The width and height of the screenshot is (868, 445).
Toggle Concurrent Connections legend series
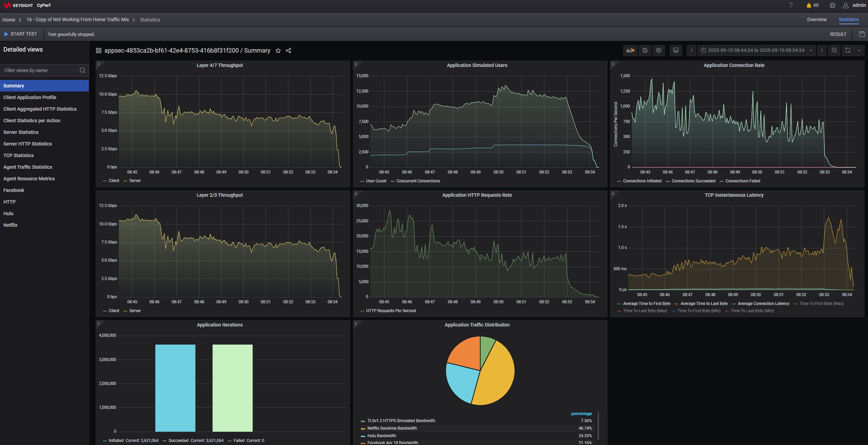pyautogui.click(x=418, y=181)
